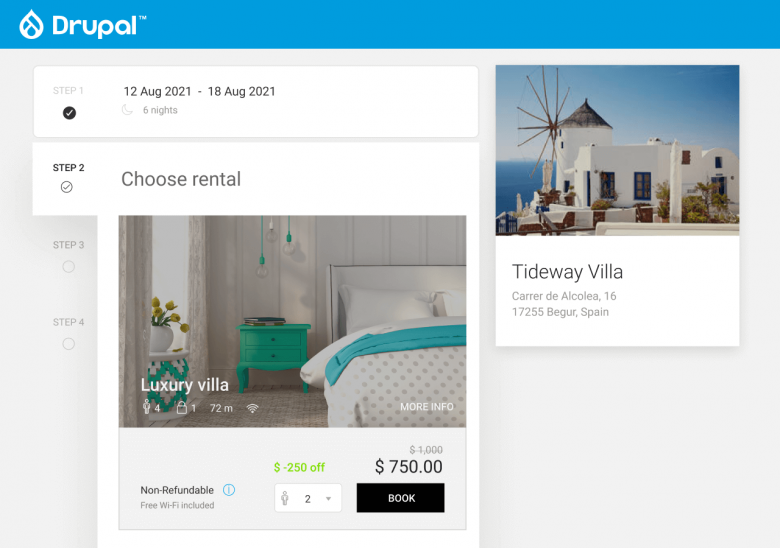Expand the guests selector showing 2

tap(308, 498)
